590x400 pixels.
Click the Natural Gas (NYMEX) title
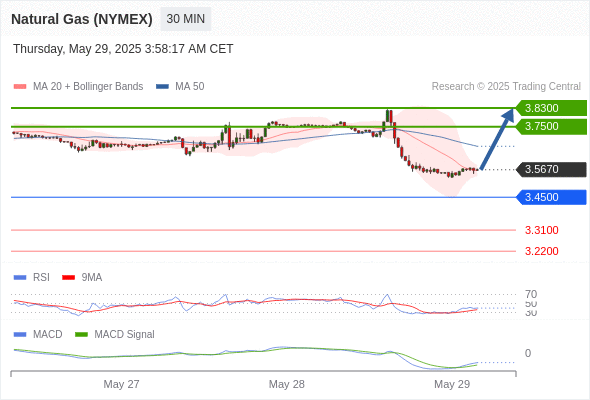[82, 19]
